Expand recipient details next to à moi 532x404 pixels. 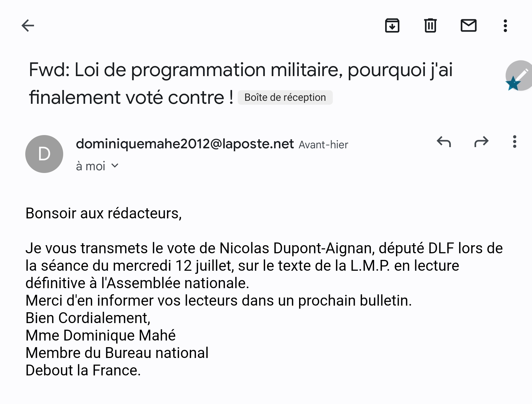[115, 166]
